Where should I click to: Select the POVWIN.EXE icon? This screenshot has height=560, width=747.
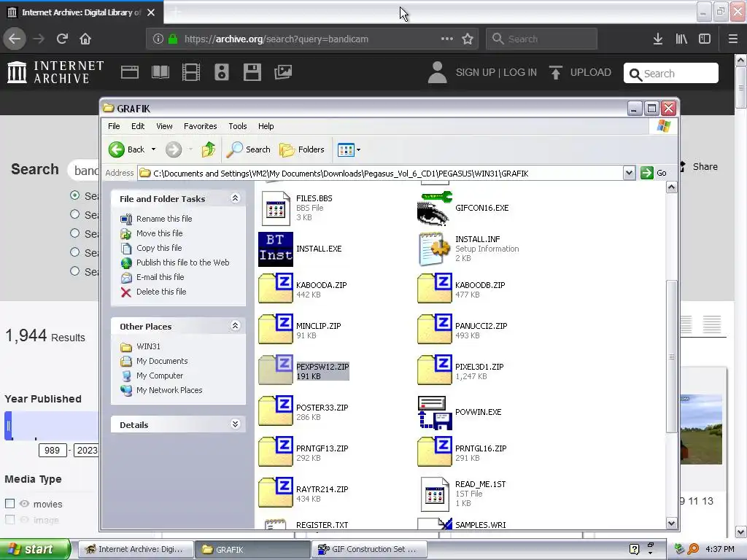pos(435,413)
